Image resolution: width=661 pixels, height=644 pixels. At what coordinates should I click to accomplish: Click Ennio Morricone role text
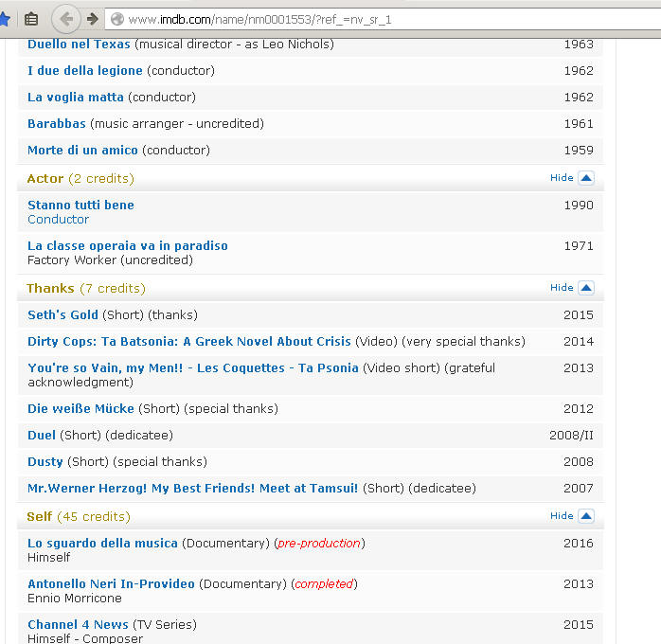pyautogui.click(x=75, y=599)
